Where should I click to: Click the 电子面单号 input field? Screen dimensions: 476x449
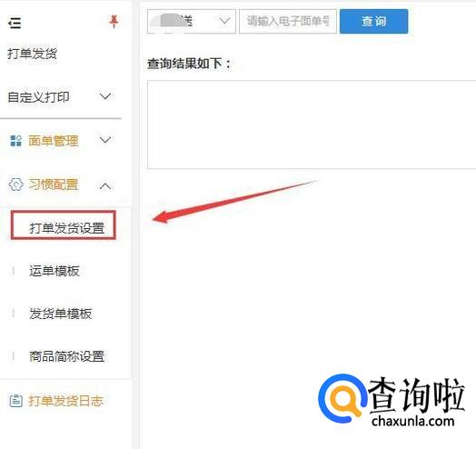coord(288,21)
